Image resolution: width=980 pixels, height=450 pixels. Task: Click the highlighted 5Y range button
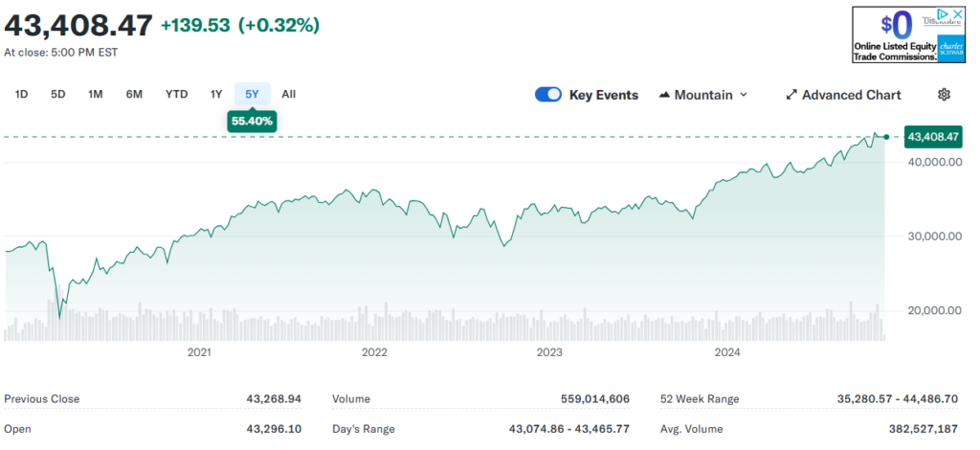pos(252,94)
